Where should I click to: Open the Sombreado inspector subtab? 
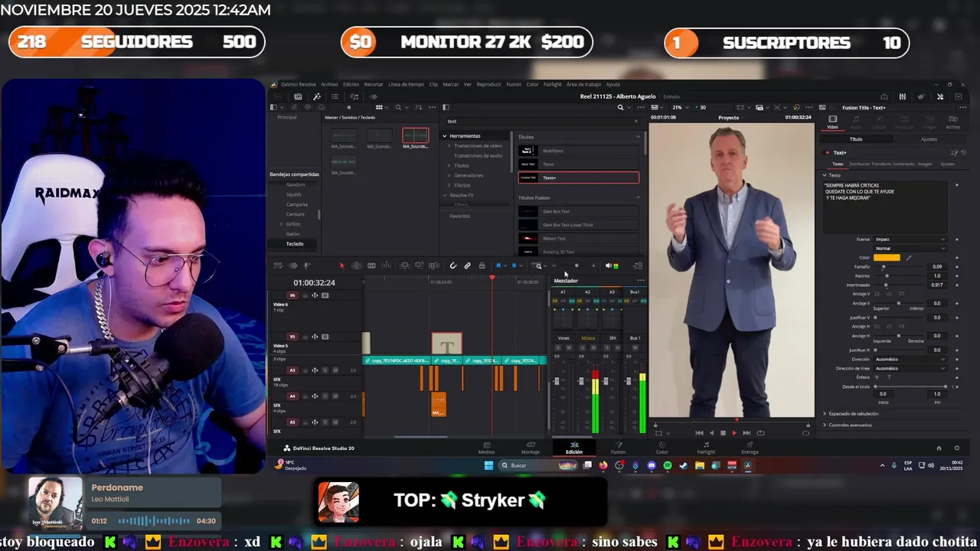pyautogui.click(x=903, y=164)
